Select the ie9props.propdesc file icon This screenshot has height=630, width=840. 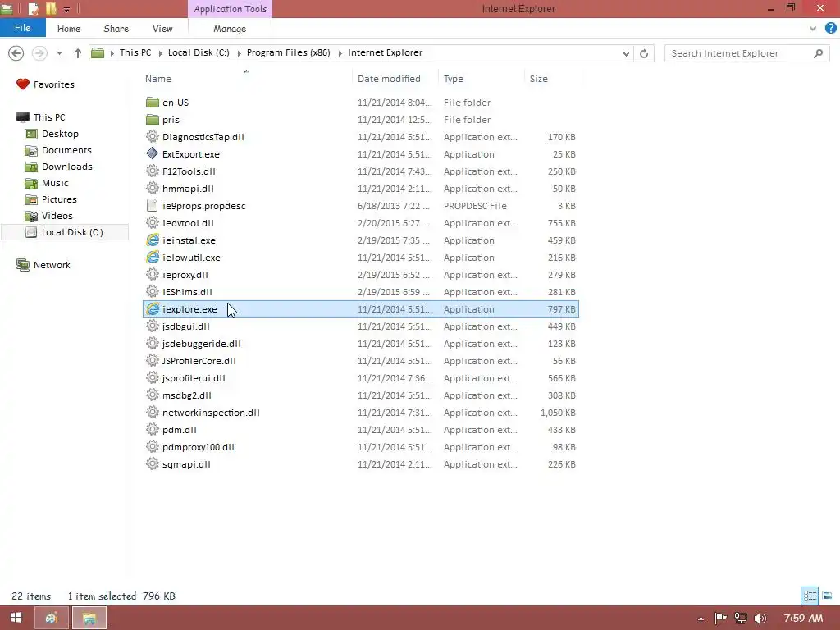point(153,206)
